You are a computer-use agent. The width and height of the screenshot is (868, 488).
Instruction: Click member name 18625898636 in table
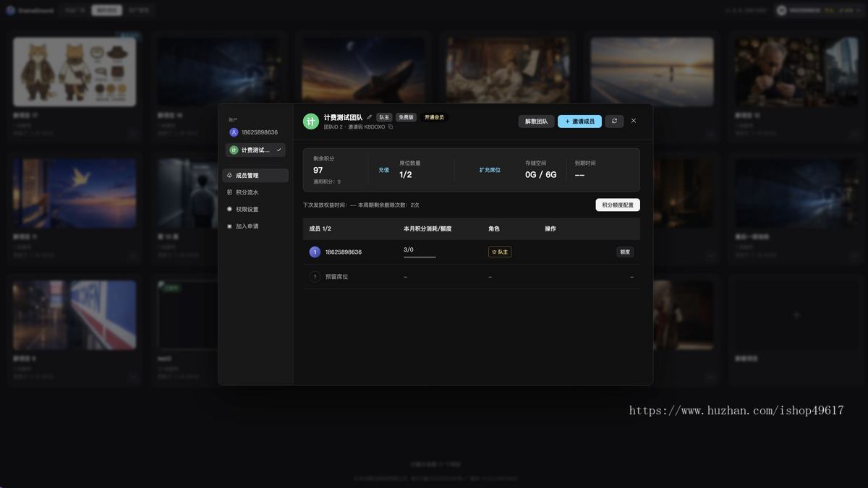tap(344, 252)
